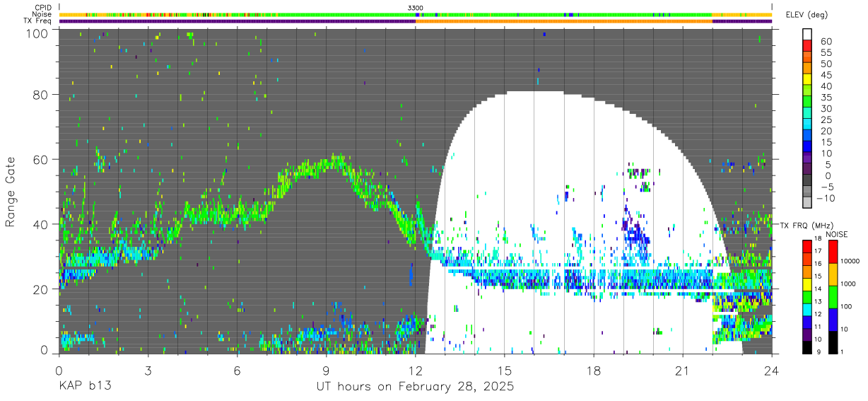Pick the blue segment of the NOISE bar

coord(833,320)
